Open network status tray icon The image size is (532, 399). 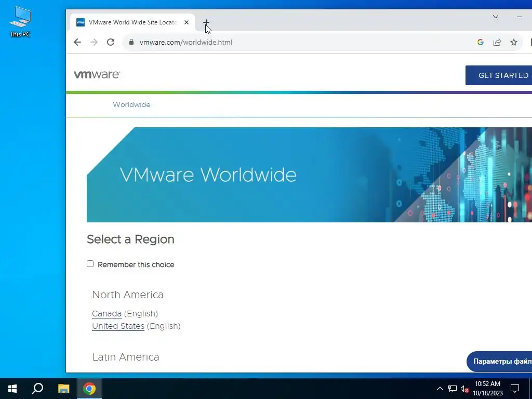coord(453,389)
